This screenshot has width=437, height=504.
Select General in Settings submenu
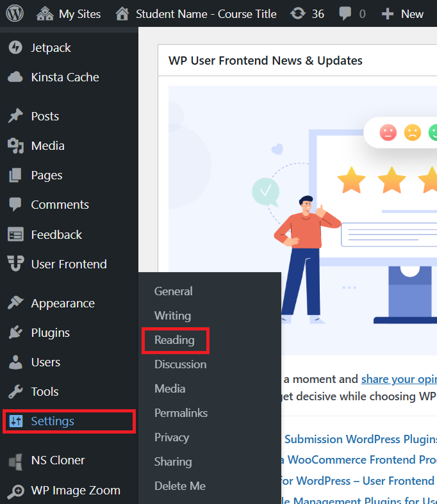tap(173, 291)
